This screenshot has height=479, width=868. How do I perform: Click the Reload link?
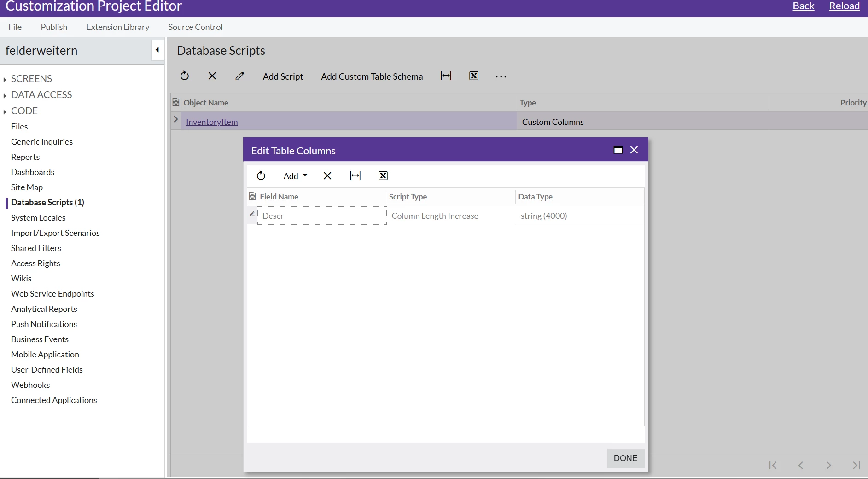point(845,6)
